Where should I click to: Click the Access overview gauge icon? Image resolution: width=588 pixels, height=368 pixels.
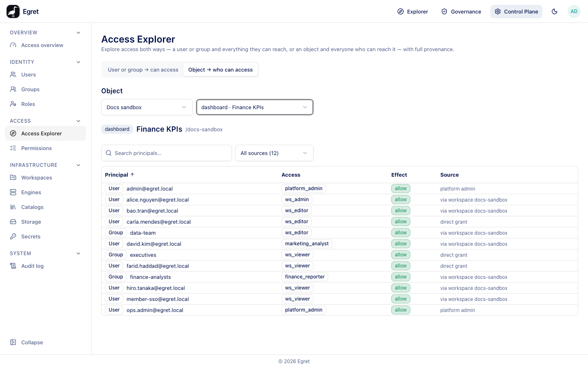13,45
